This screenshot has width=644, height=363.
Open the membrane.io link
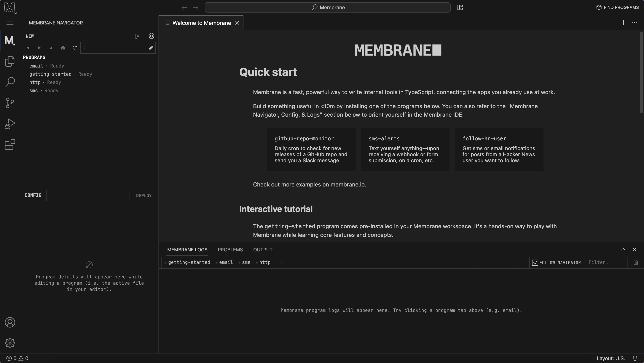pyautogui.click(x=348, y=185)
